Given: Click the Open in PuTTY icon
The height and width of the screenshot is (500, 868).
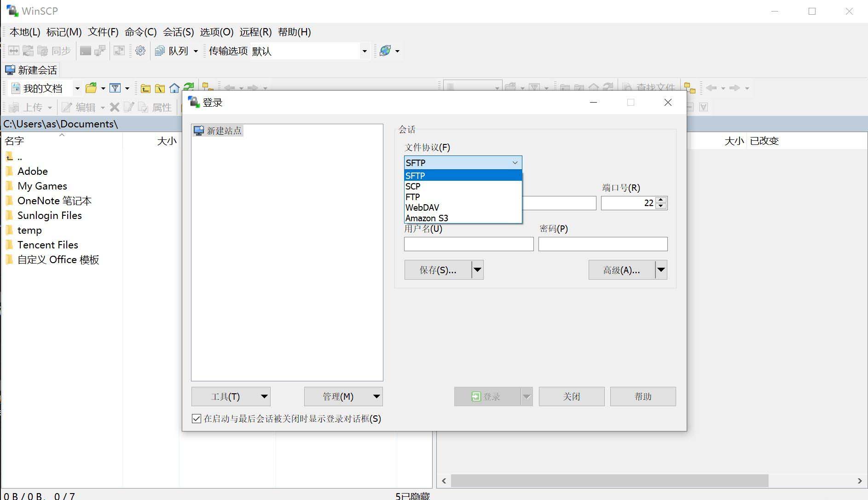Looking at the screenshot, I should pos(100,51).
